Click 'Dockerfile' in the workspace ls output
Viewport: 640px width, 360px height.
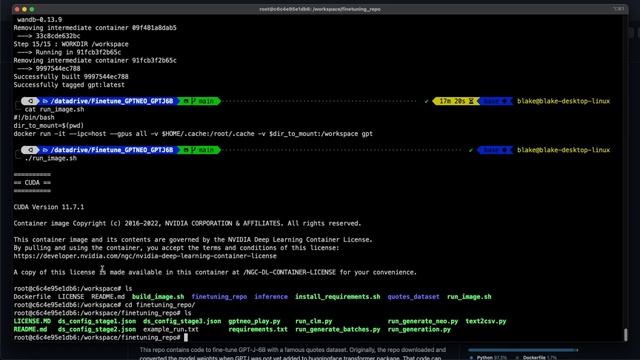coord(32,297)
